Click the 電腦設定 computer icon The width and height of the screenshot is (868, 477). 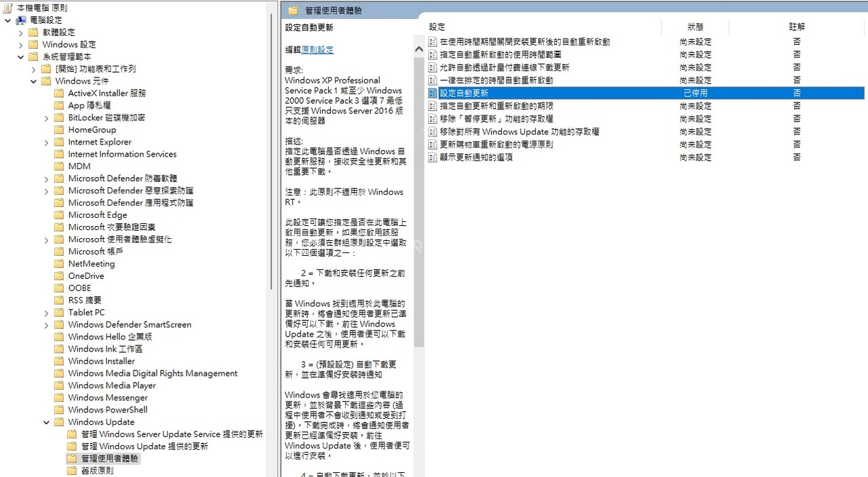point(20,20)
